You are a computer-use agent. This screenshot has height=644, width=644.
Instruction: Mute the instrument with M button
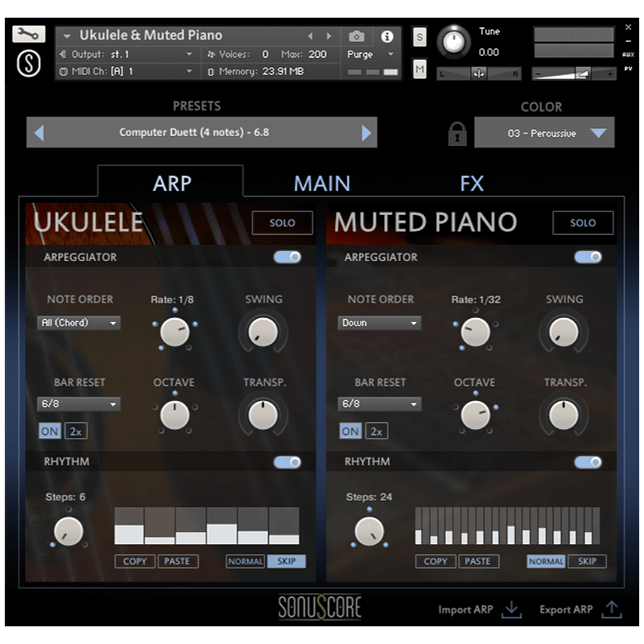[419, 69]
